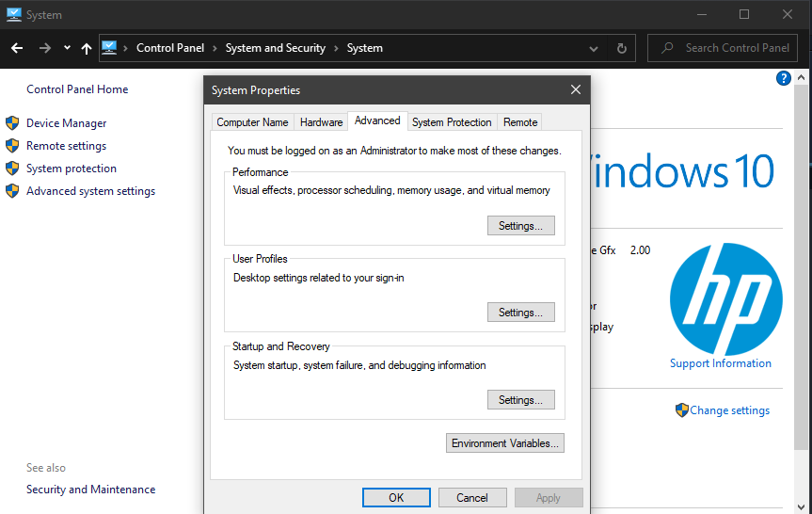Open the Support Information link

coord(720,363)
